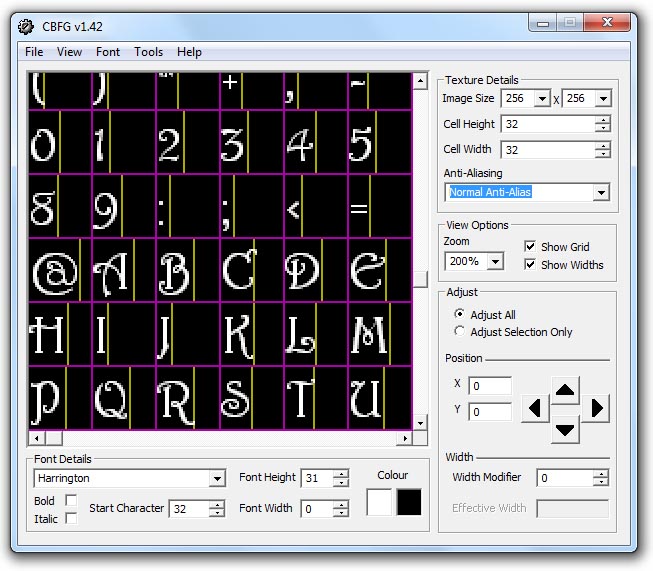
Task: Open the Zoom 200% dropdown
Action: [x=495, y=262]
